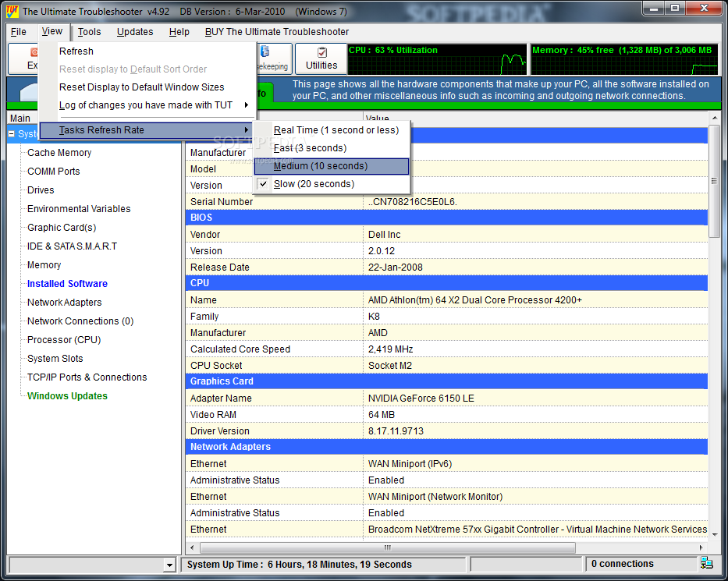Open the Tools menu

(89, 31)
